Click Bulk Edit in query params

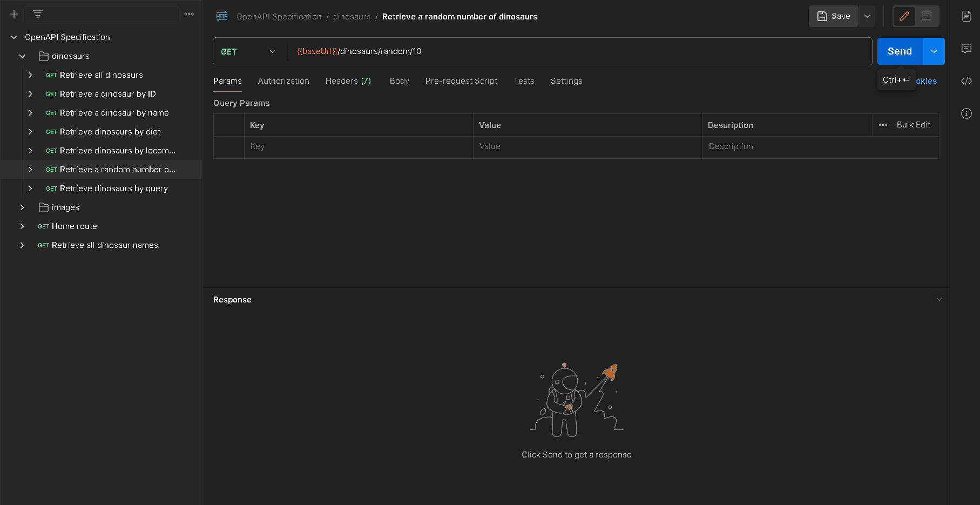point(913,125)
